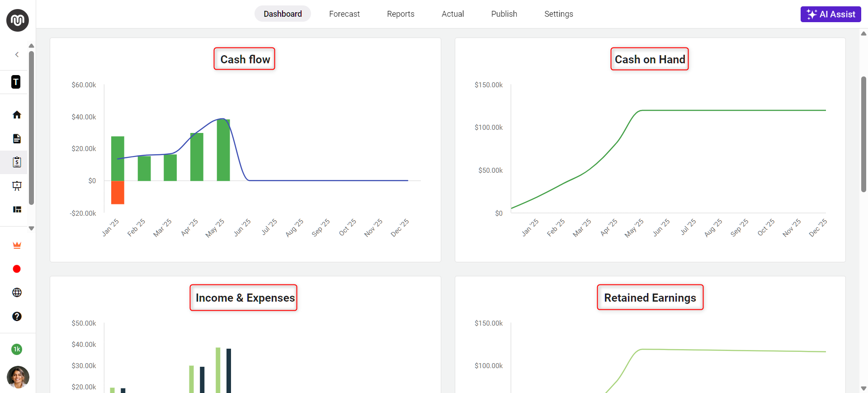
Task: Open the help question mark icon
Action: [x=17, y=317]
